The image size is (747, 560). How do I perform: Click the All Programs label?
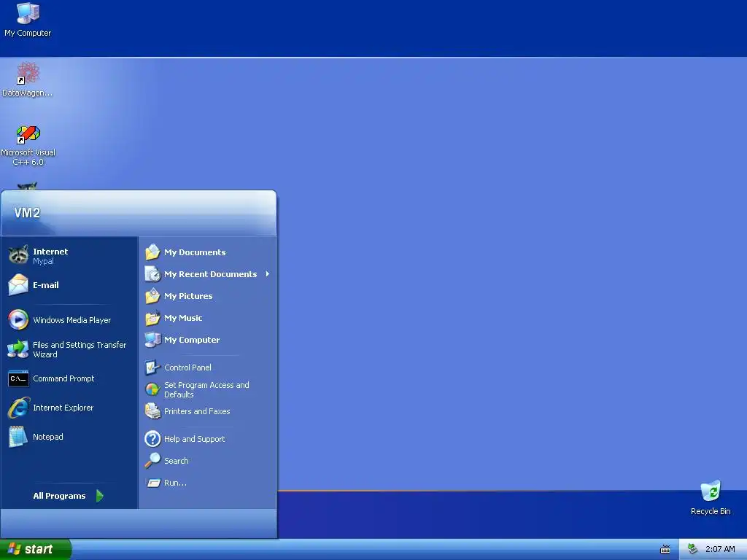pos(59,496)
